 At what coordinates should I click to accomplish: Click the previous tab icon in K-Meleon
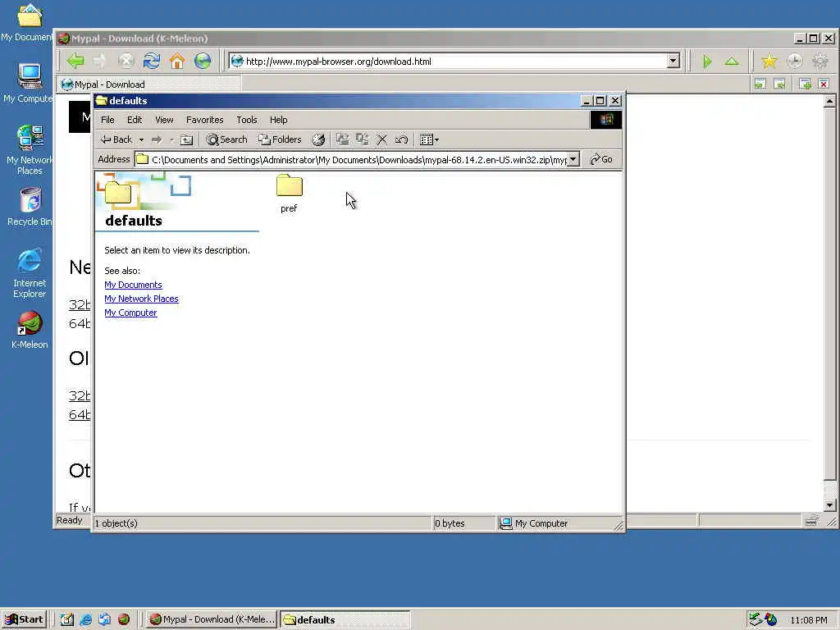[760, 84]
